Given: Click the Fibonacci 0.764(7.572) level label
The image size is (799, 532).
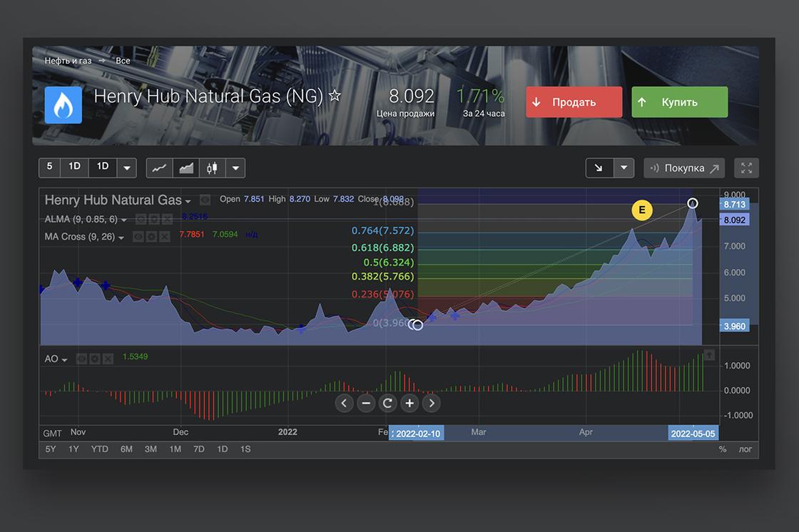Looking at the screenshot, I should (x=382, y=230).
